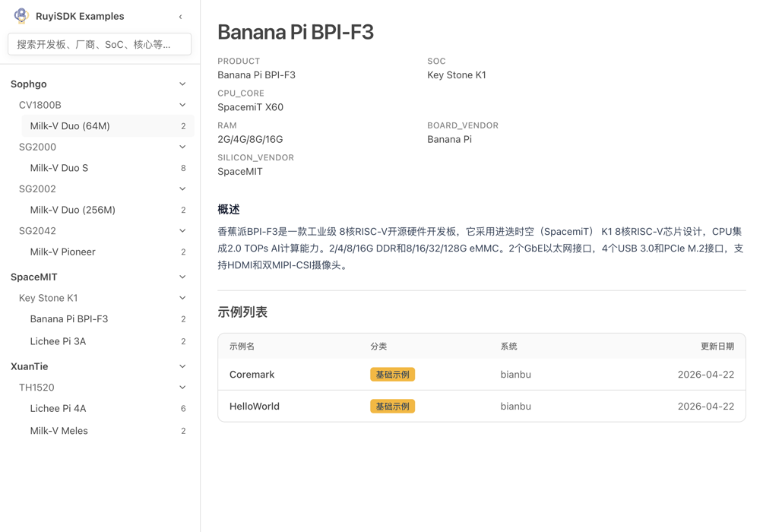Click the SpaceMIT vendor label in sidebar

pyautogui.click(x=34, y=277)
